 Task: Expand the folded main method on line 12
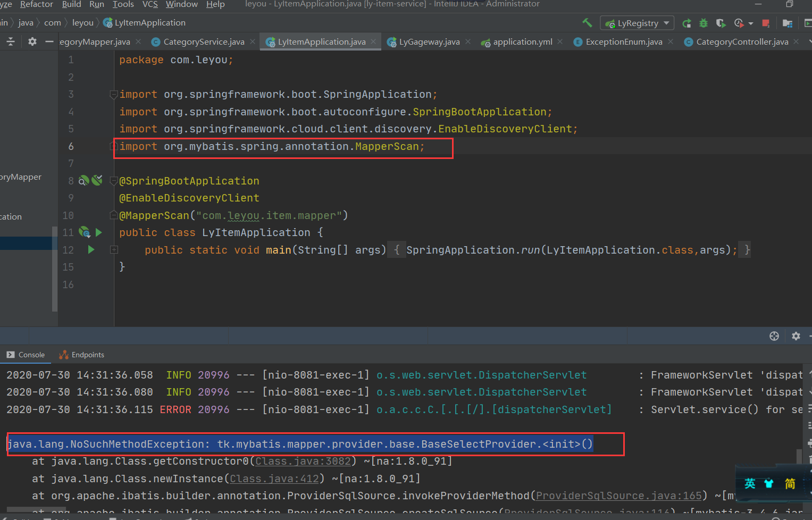pos(114,250)
